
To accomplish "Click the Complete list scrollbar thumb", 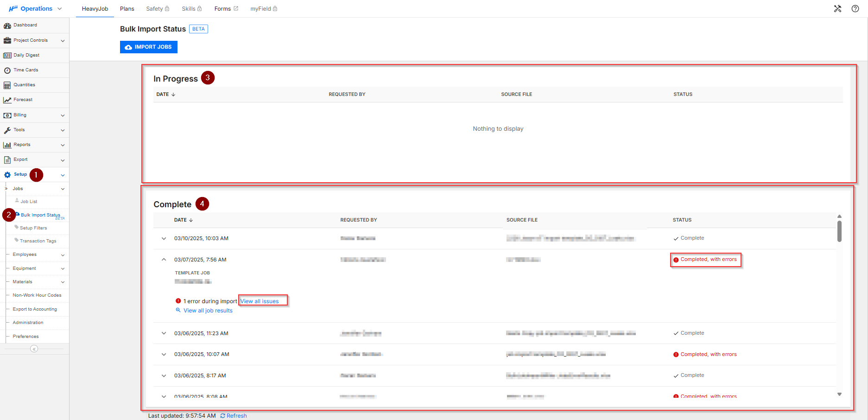I will point(839,231).
